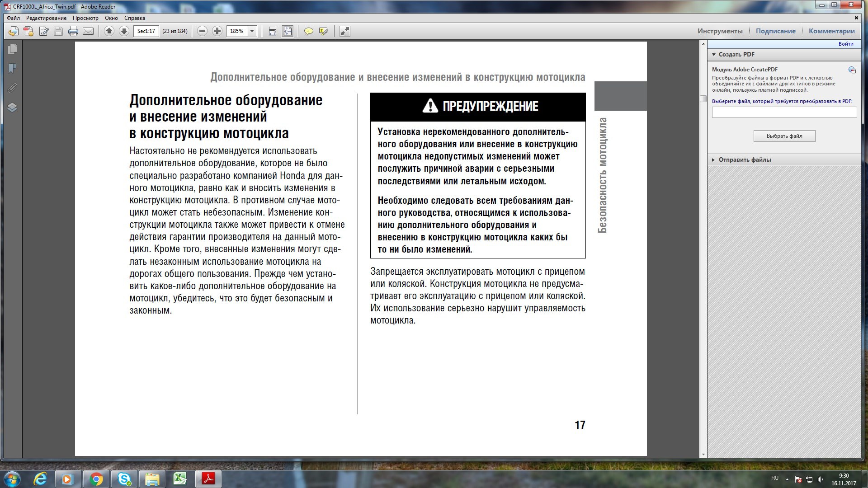
Task: Open the Page Thumbnails side panel
Action: [x=12, y=49]
